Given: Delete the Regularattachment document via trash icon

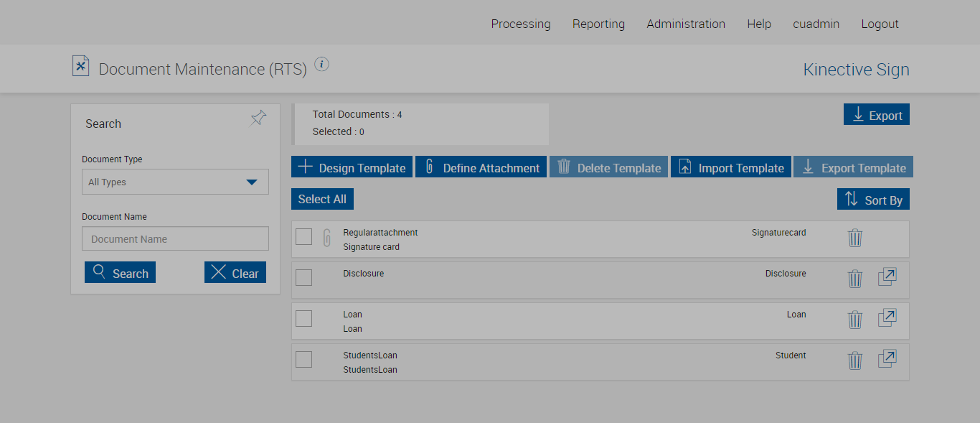Looking at the screenshot, I should pyautogui.click(x=854, y=238).
